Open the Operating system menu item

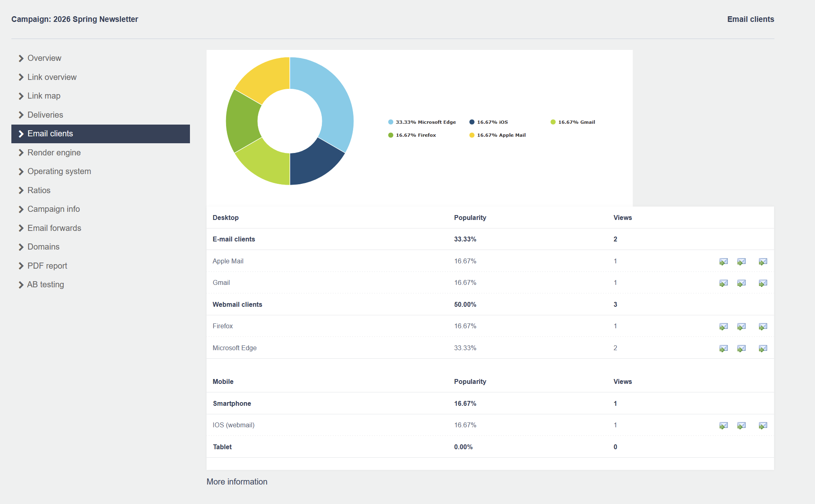[x=59, y=171]
